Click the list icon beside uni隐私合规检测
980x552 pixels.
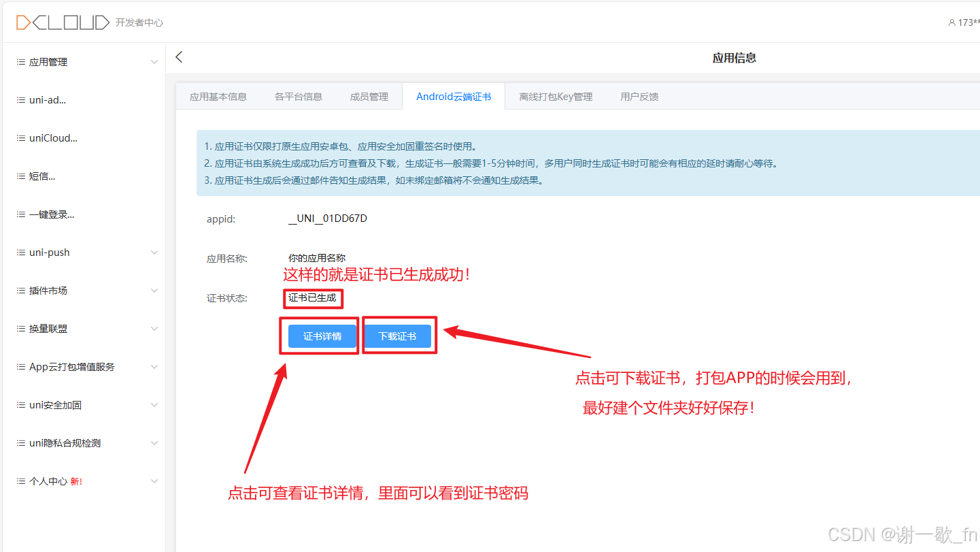point(21,443)
